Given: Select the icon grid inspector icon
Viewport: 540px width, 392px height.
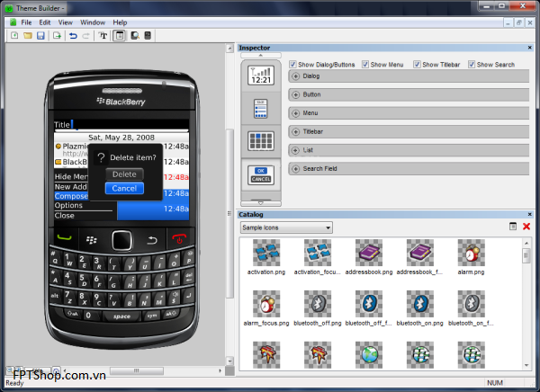Looking at the screenshot, I should (261, 141).
